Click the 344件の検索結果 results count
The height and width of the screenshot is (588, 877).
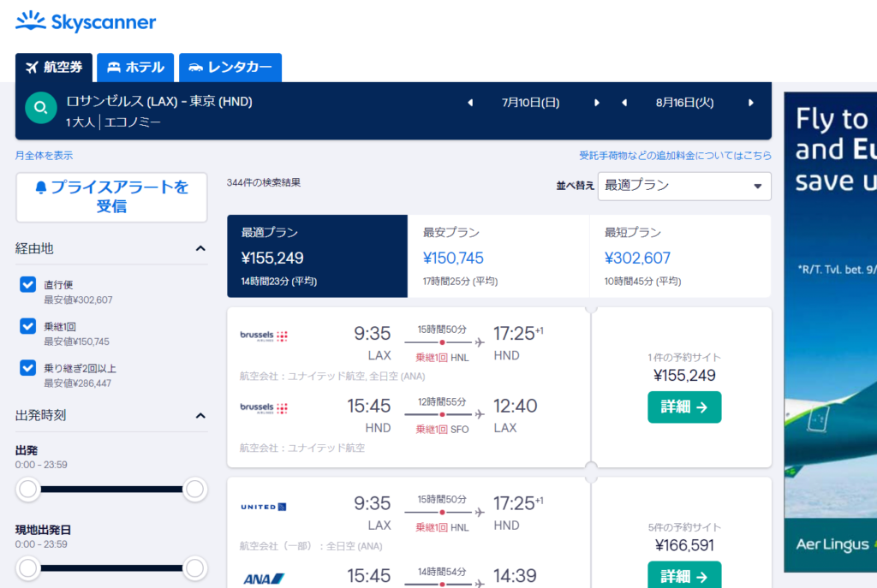pos(264,183)
